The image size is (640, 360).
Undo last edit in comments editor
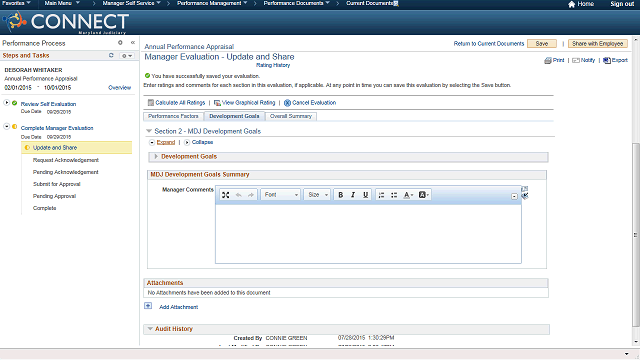pos(238,195)
